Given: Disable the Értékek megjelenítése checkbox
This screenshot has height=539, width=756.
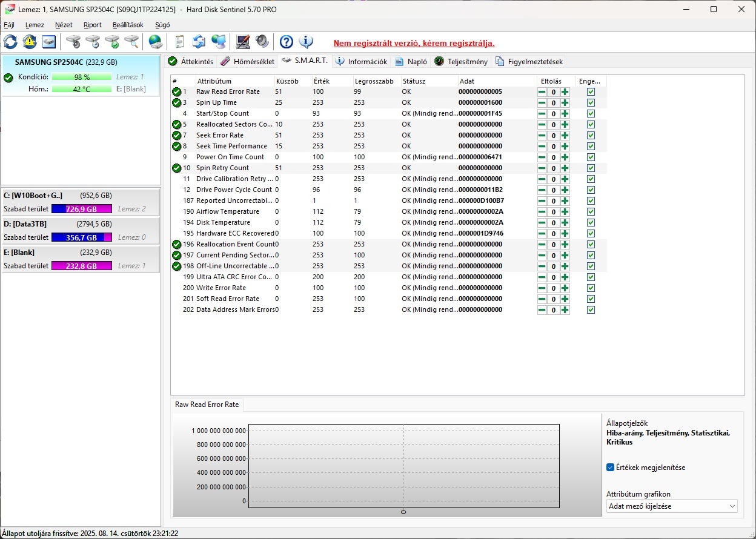Looking at the screenshot, I should pyautogui.click(x=611, y=468).
